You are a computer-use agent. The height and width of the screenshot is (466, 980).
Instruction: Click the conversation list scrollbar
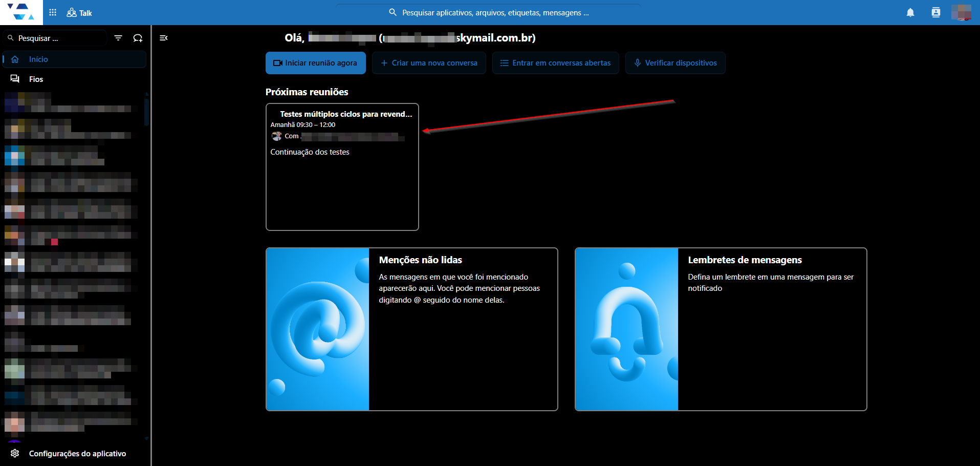(x=147, y=110)
